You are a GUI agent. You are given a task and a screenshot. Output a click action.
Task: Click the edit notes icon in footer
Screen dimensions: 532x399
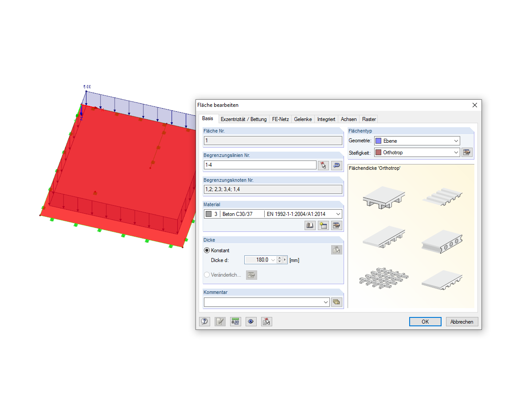coord(220,322)
